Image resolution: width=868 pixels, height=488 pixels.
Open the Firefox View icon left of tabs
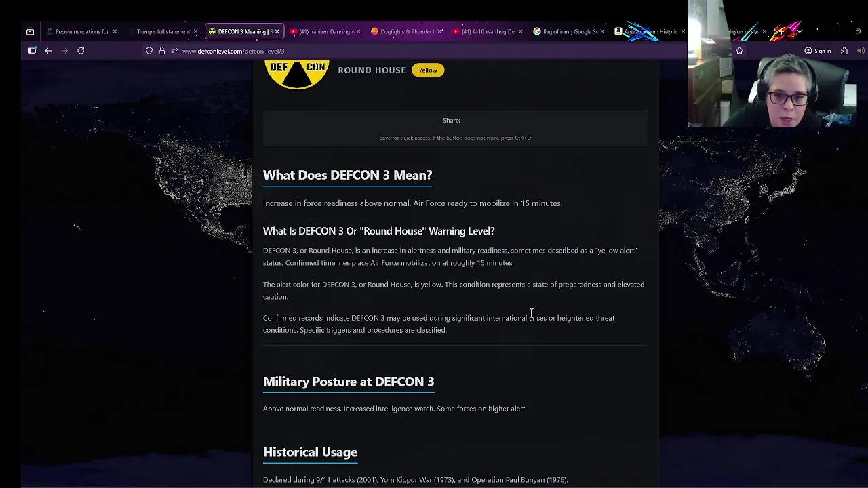pyautogui.click(x=30, y=31)
